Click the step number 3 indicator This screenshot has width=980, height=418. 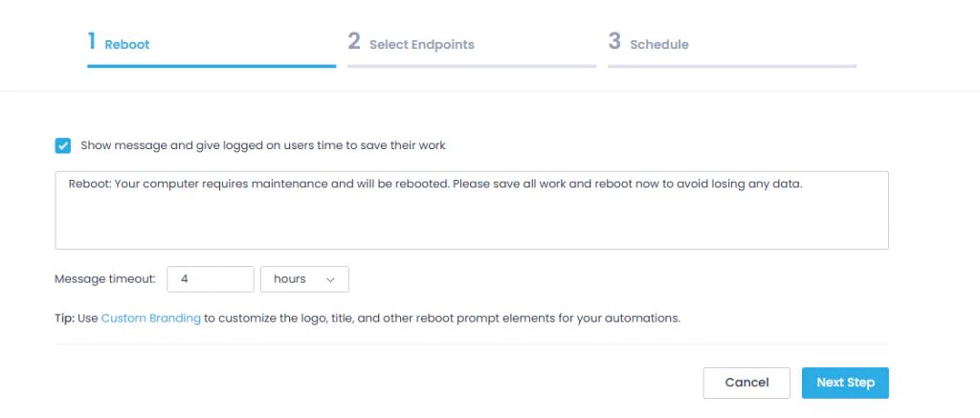614,41
